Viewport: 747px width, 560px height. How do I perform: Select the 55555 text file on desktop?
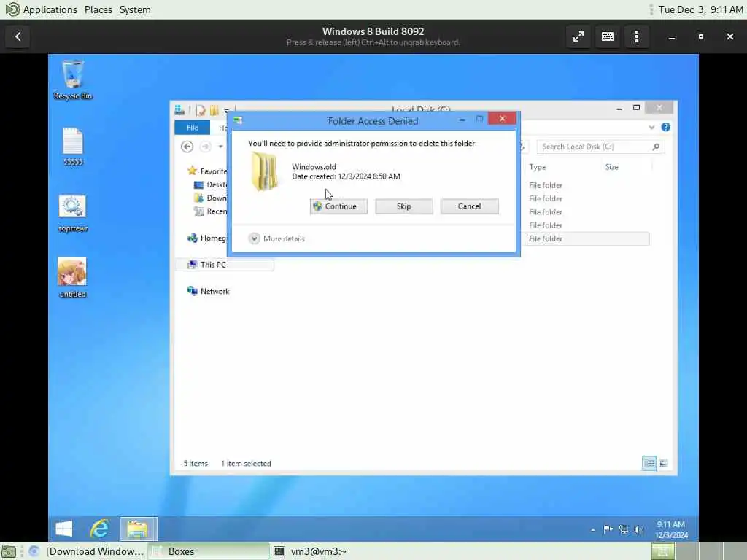[73, 147]
